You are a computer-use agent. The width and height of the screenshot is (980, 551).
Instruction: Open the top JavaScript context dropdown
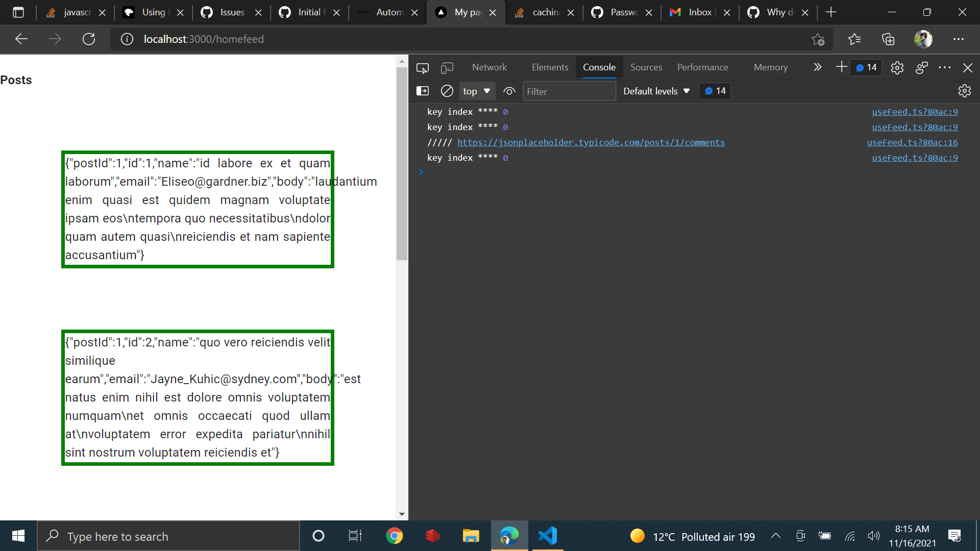[x=477, y=91]
